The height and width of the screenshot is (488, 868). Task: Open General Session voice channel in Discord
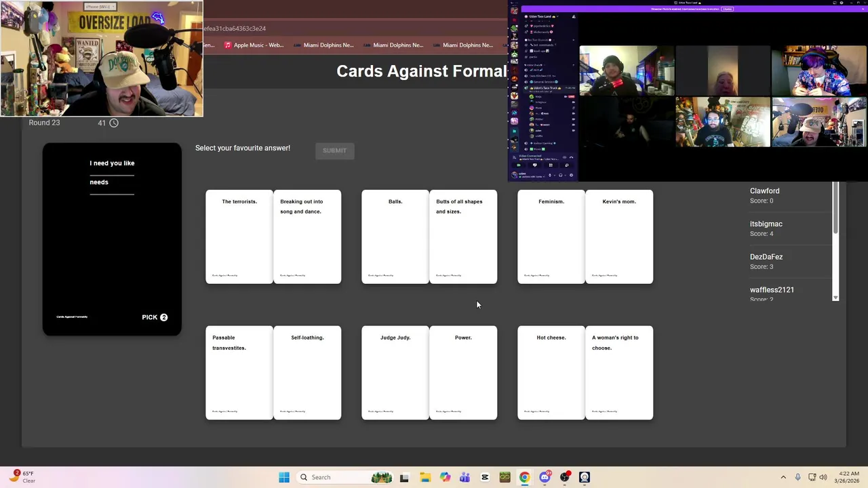click(x=543, y=82)
